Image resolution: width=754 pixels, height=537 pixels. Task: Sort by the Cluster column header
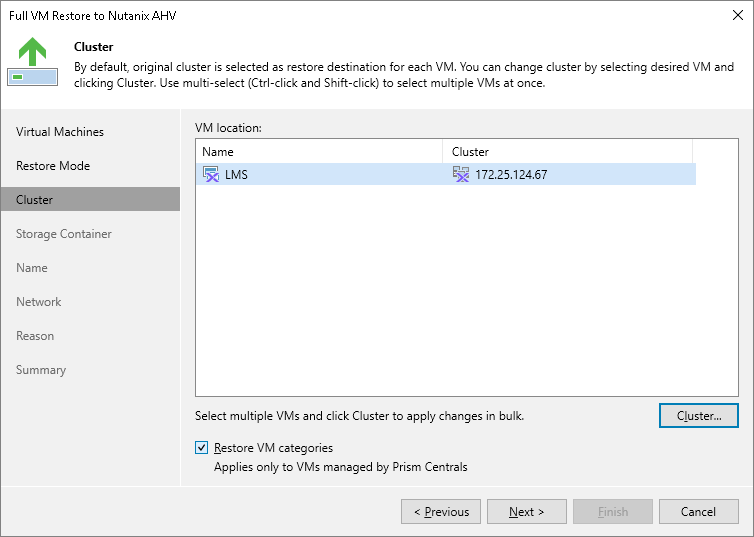pos(566,152)
